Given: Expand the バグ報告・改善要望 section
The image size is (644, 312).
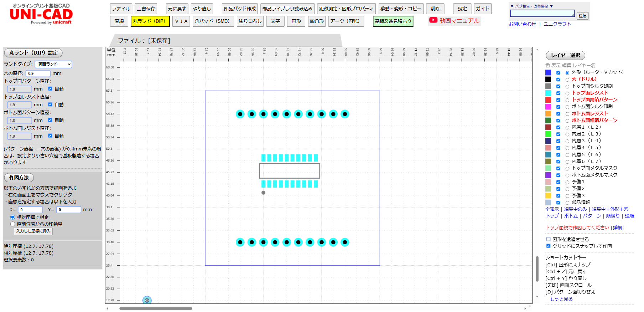Looking at the screenshot, I should point(531,6).
